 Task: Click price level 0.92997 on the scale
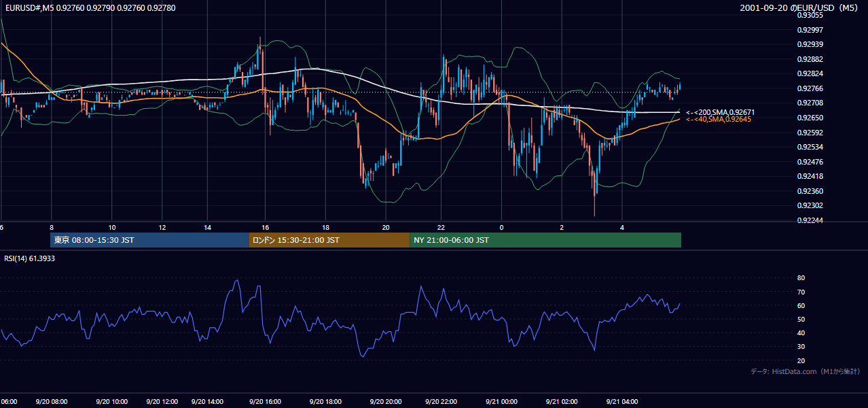(x=810, y=30)
